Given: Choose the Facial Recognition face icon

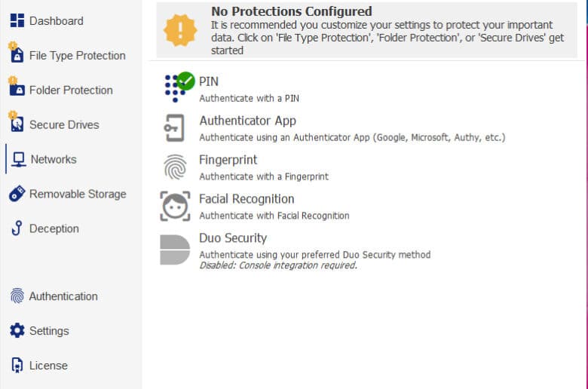Looking at the screenshot, I should tap(175, 207).
